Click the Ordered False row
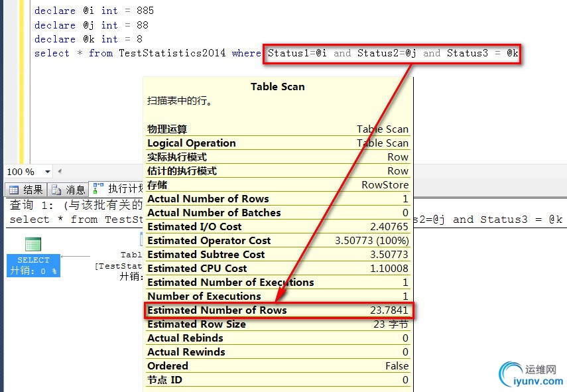 point(278,365)
